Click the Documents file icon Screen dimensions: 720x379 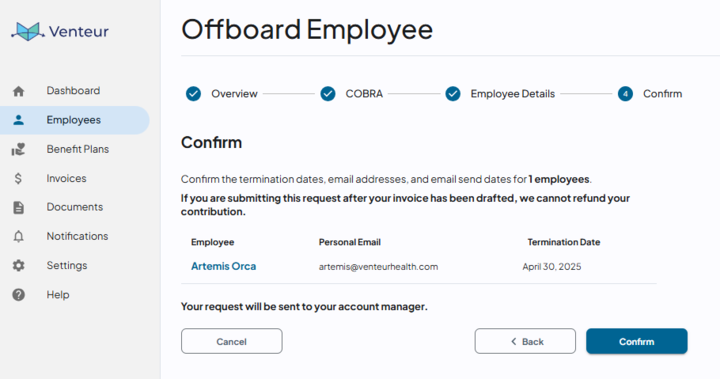point(18,207)
